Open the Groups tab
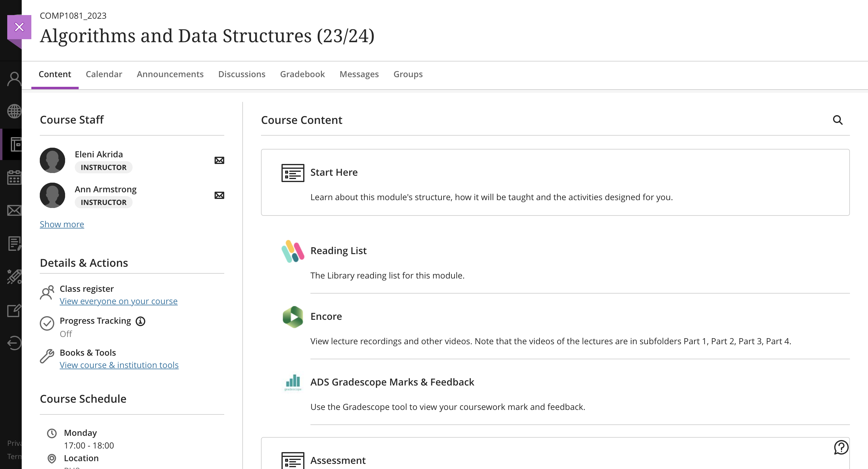 (408, 74)
